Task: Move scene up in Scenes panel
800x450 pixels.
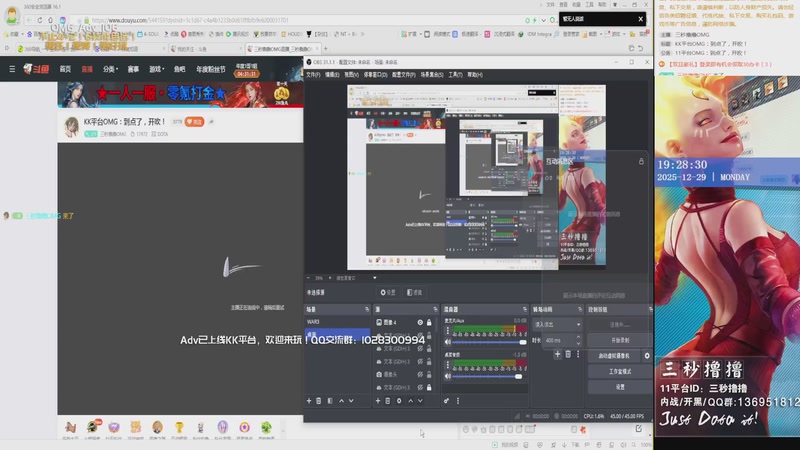Action: click(x=341, y=401)
